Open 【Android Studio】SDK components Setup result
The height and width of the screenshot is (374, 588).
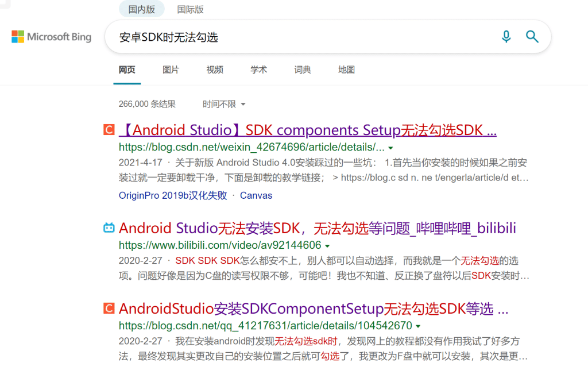(308, 130)
